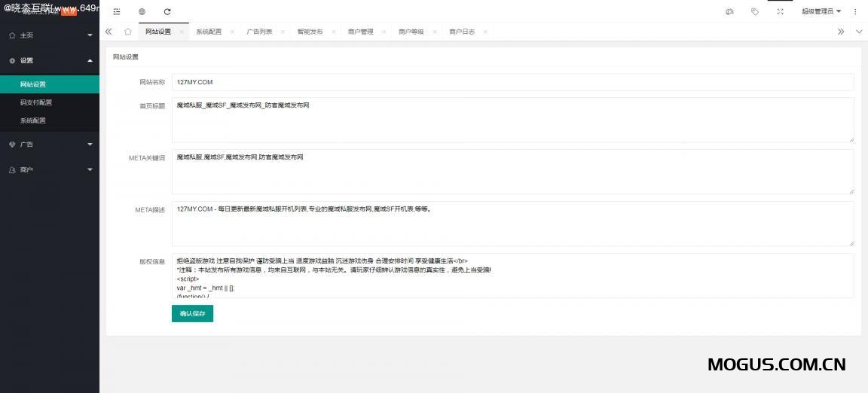Open the tab actions dropdown arrow
The height and width of the screenshot is (393, 868).
point(859,32)
